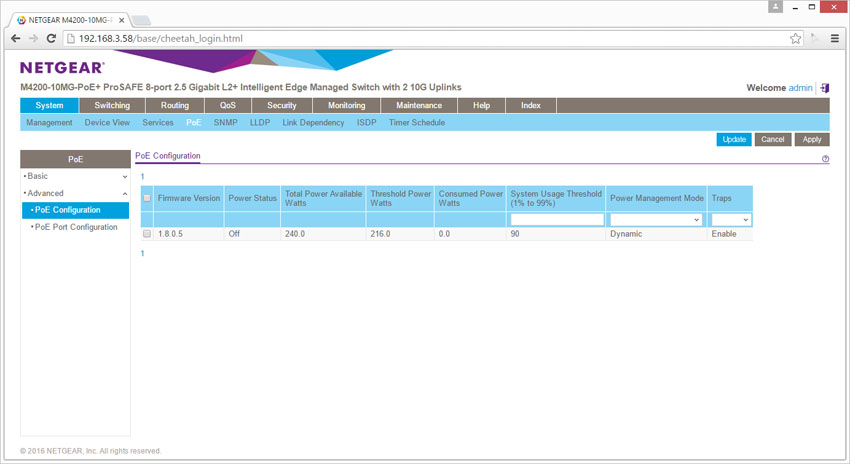Click the Power Status value Off
Screen dimensions: 850x464
pos(234,234)
